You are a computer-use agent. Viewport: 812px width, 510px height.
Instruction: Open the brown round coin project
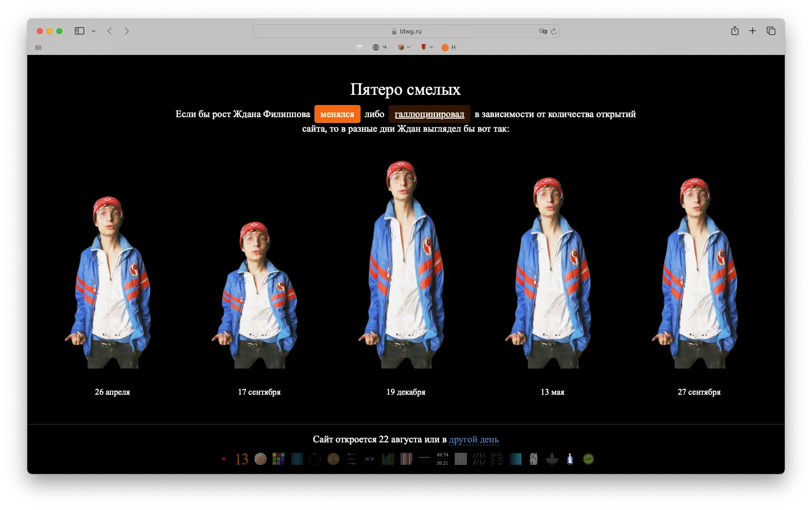[x=333, y=459]
